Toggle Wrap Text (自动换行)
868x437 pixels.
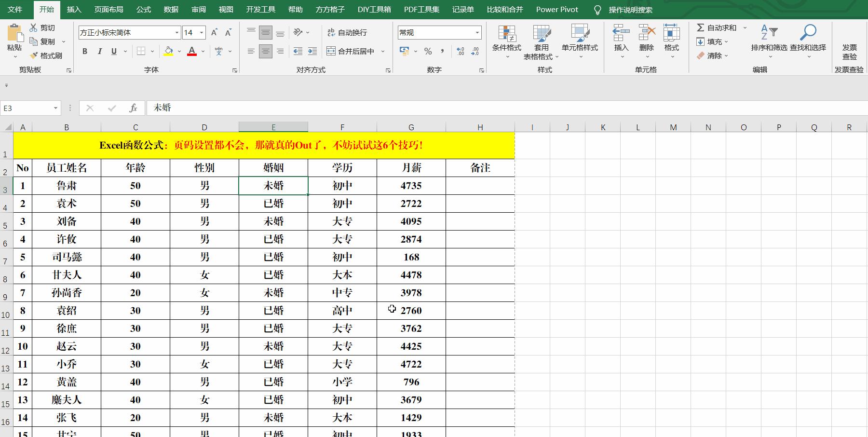coord(347,32)
